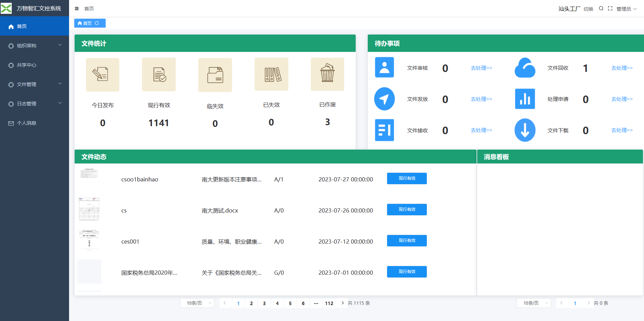
Task: Open the search magnifier in the top bar
Action: 601,8
